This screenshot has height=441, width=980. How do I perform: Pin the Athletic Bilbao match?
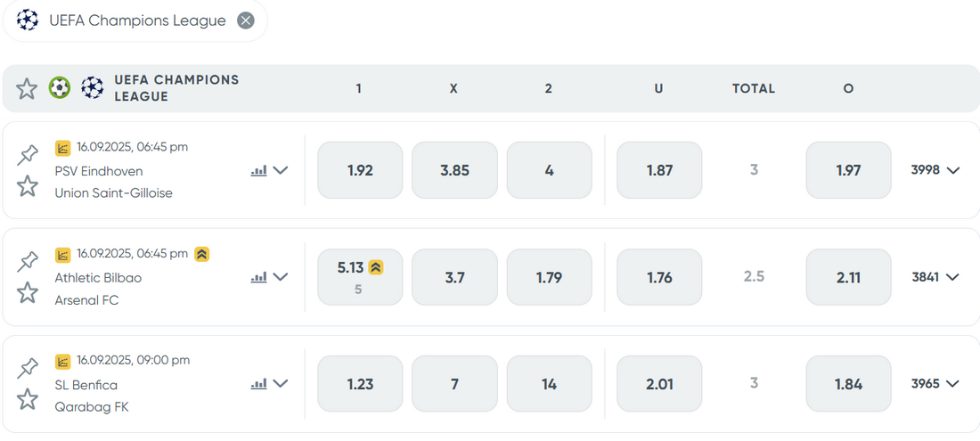(28, 261)
